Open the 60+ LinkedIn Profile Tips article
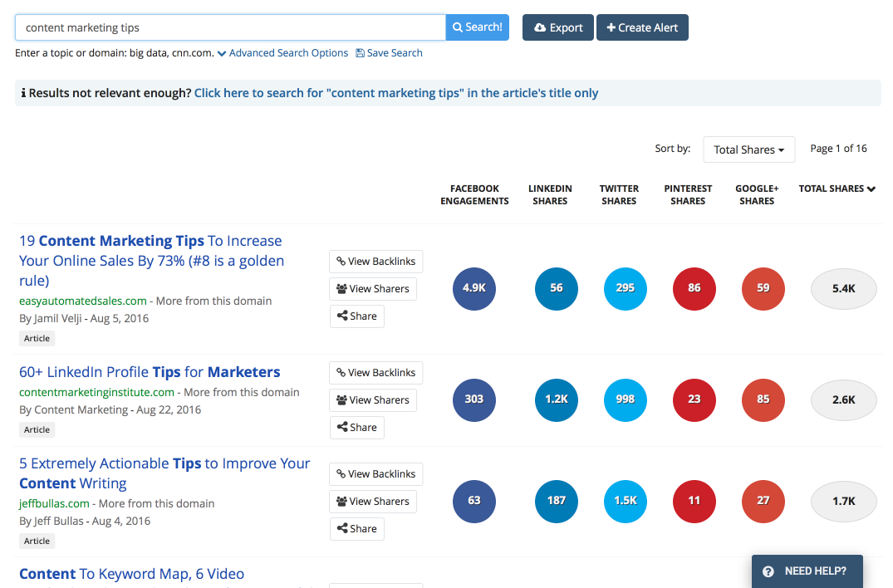 [x=150, y=372]
